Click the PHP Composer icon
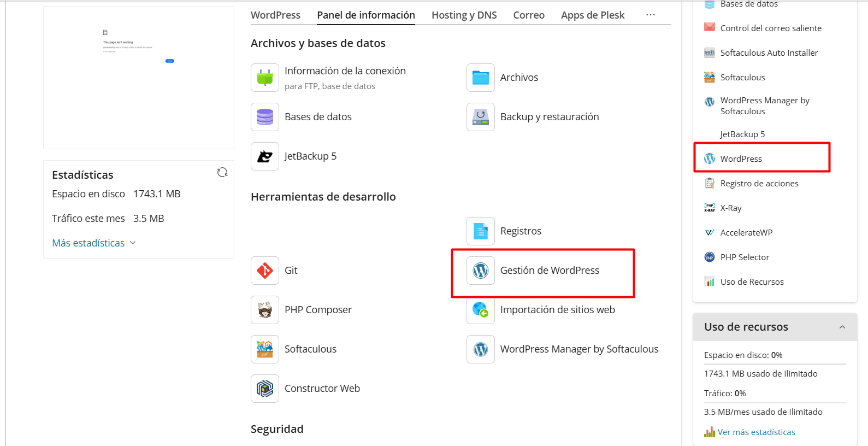868x446 pixels. click(265, 310)
